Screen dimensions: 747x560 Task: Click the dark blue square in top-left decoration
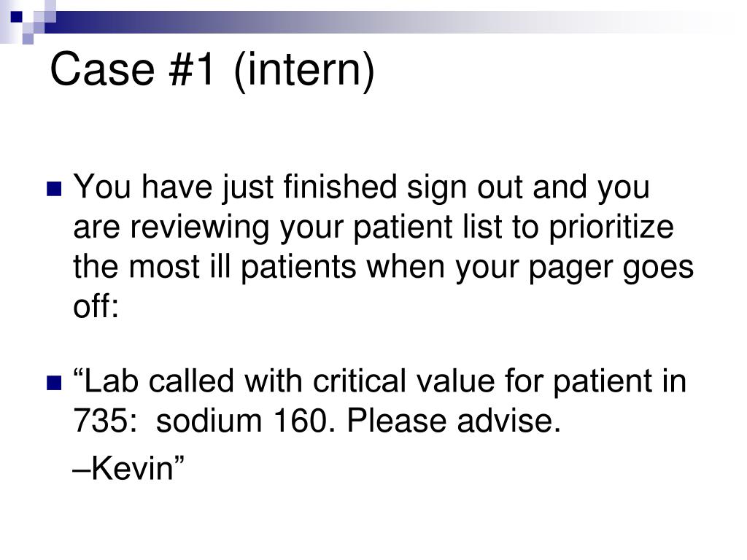[x=17, y=17]
